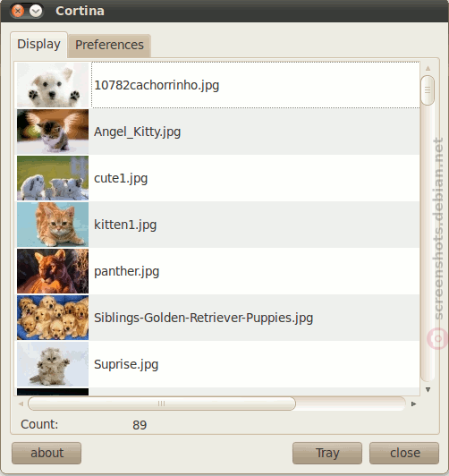Image resolution: width=449 pixels, height=476 pixels.
Task: Select the panther.jpg thumbnail
Action: [x=53, y=271]
